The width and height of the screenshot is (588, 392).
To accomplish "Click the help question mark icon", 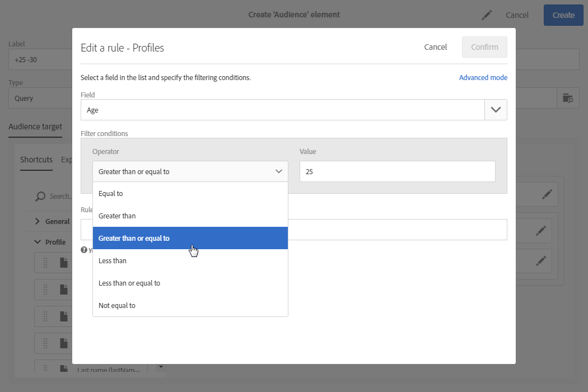I will (84, 250).
